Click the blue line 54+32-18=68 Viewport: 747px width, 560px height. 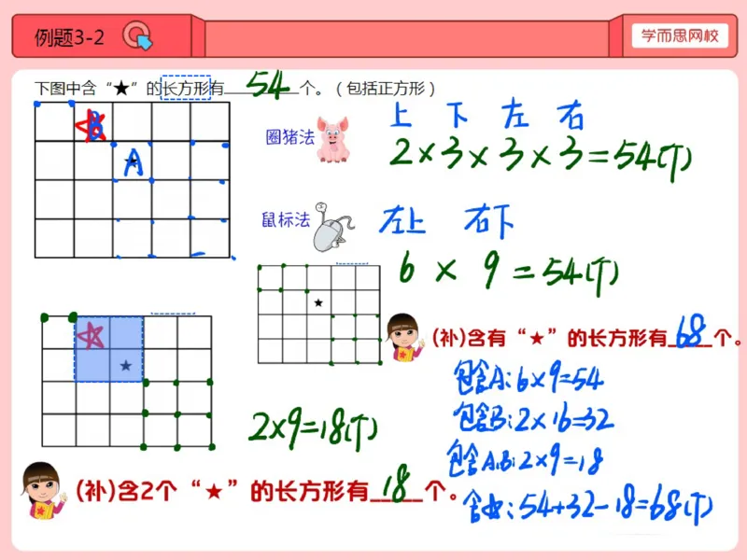587,506
